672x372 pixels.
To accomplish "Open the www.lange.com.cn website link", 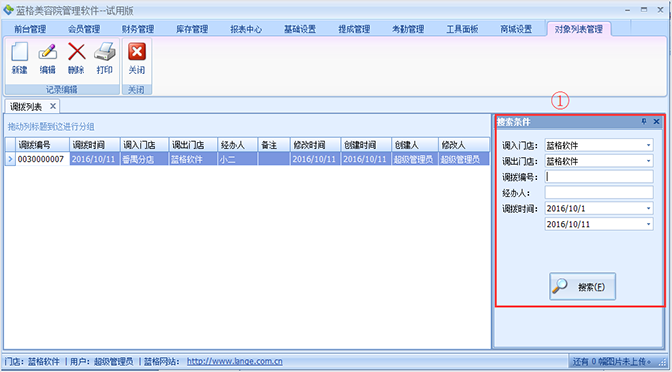I will tap(234, 361).
